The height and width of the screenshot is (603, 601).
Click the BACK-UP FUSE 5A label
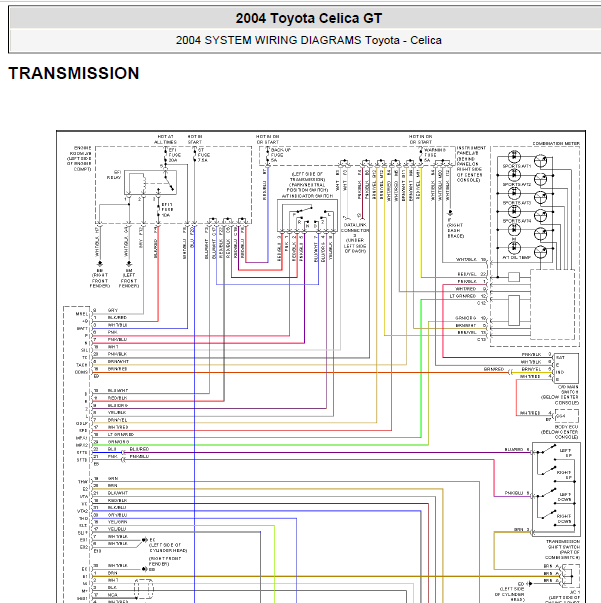point(280,155)
